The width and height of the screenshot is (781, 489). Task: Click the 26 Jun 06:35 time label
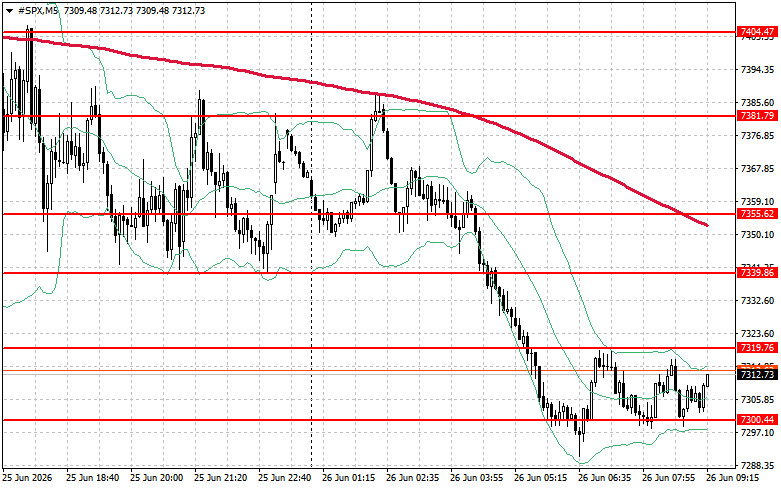coord(604,478)
